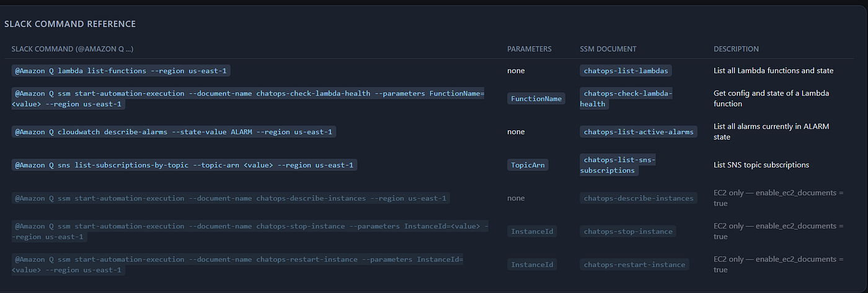Viewport: 868px width, 293px height.
Task: Click the chatops-check-lambda-health document name
Action: point(626,99)
